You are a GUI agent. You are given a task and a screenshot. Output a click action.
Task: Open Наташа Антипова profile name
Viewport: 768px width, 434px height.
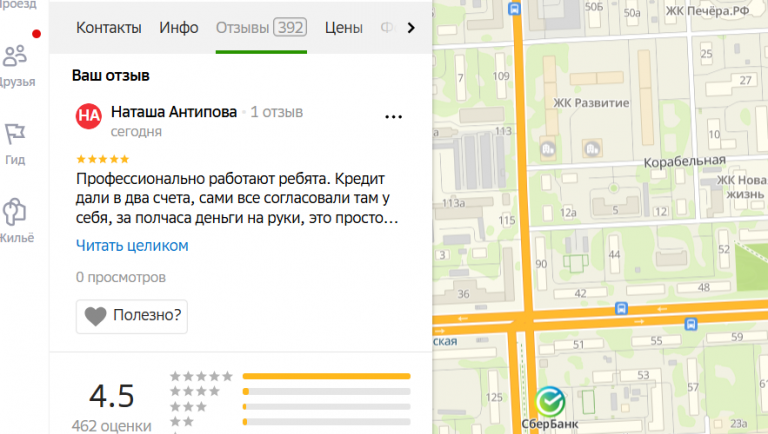pyautogui.click(x=174, y=112)
